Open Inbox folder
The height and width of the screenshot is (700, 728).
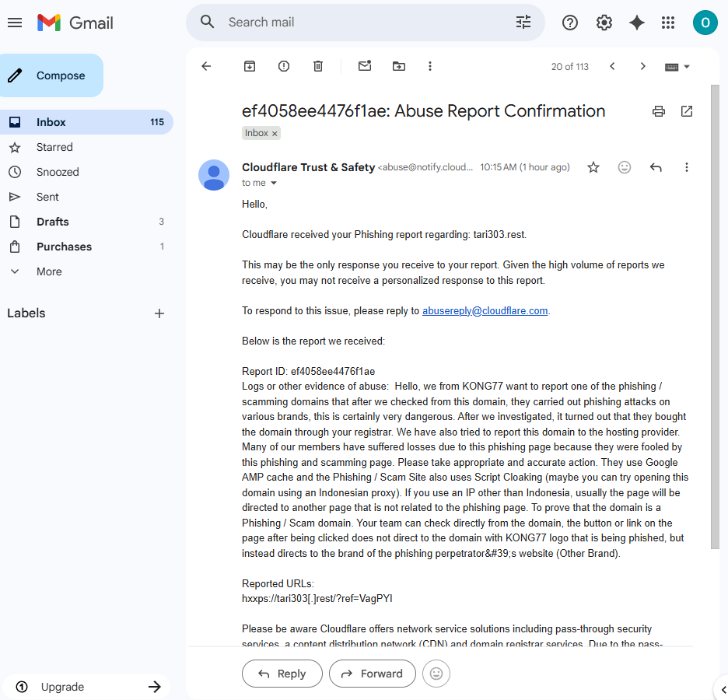(x=86, y=122)
